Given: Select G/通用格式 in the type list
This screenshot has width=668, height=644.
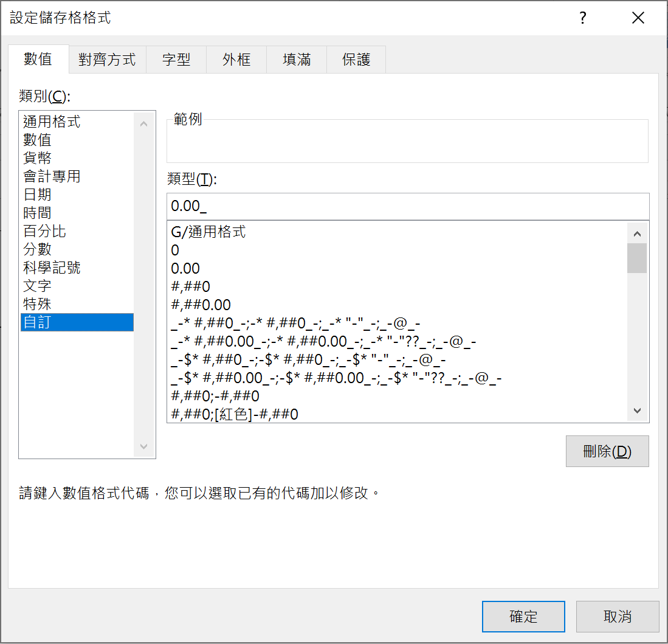Looking at the screenshot, I should coord(398,232).
